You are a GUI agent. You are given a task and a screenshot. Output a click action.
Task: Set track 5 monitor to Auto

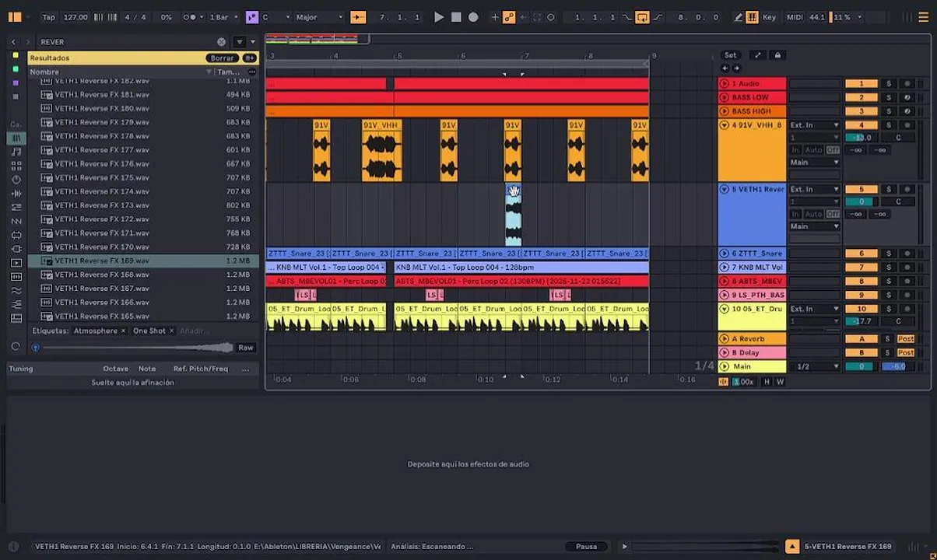click(813, 214)
